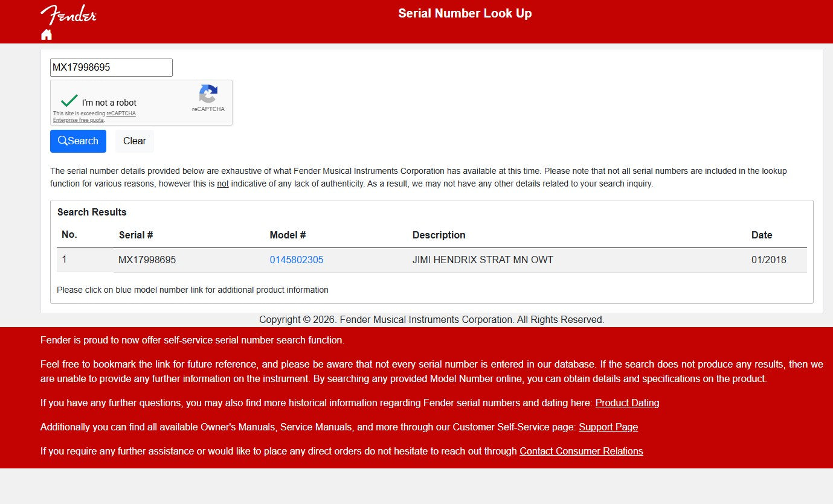Toggle the I'm not a robot checkbox

(69, 101)
